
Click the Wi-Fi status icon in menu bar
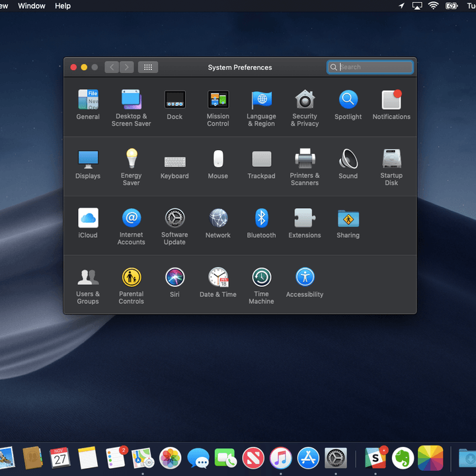point(433,6)
